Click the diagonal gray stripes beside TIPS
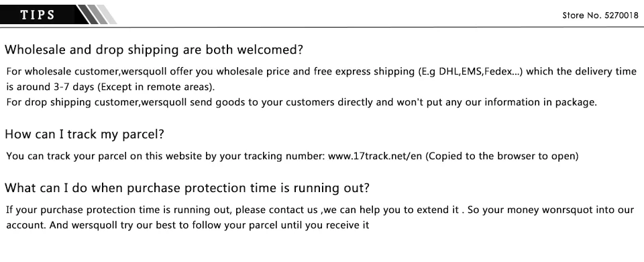Viewport: 644px width, 262px height. (97, 14)
